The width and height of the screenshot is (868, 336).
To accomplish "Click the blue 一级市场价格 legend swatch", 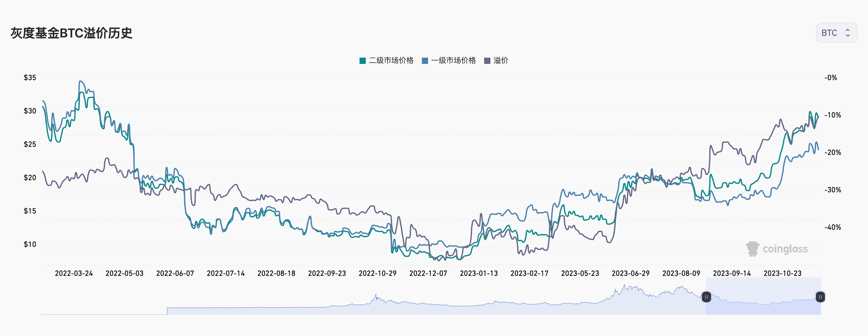I will [x=425, y=61].
